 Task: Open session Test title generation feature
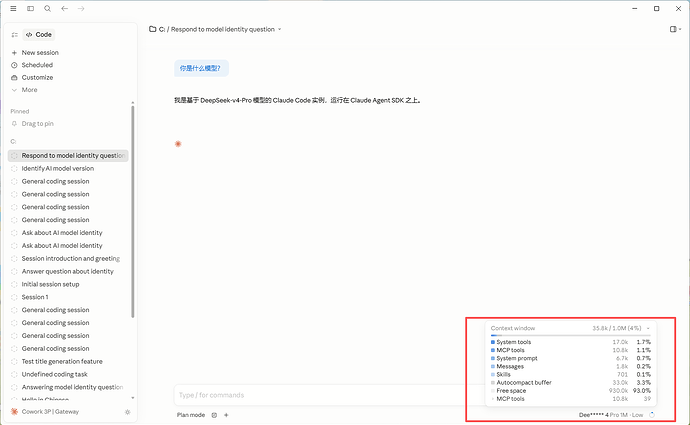[62, 361]
